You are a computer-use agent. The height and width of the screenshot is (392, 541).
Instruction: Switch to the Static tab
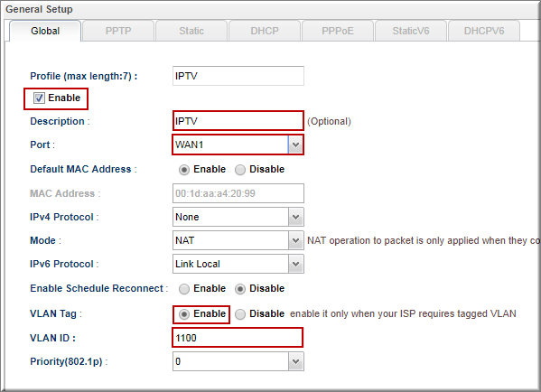coord(191,31)
